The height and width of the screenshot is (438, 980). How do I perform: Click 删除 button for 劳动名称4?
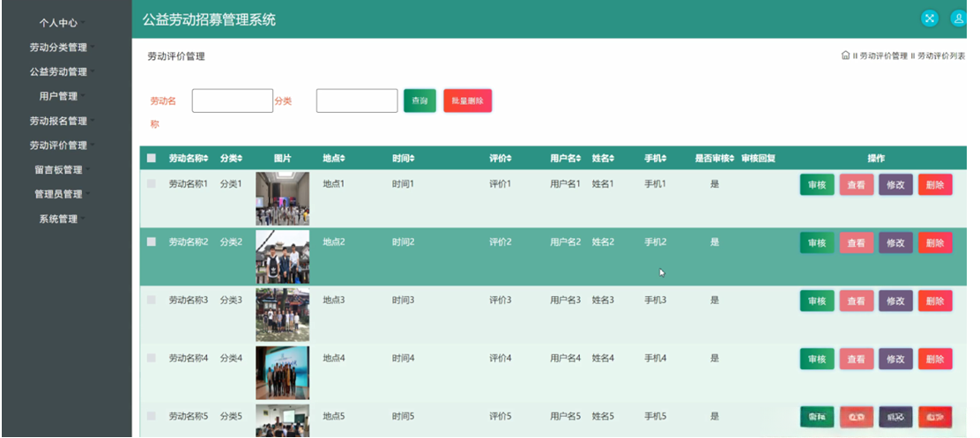935,360
